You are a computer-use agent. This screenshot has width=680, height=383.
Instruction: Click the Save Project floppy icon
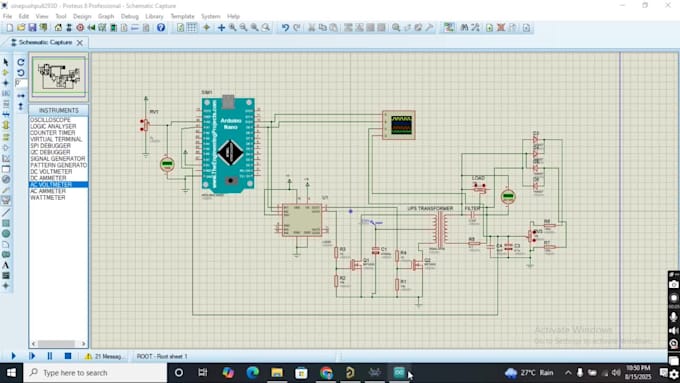point(32,28)
